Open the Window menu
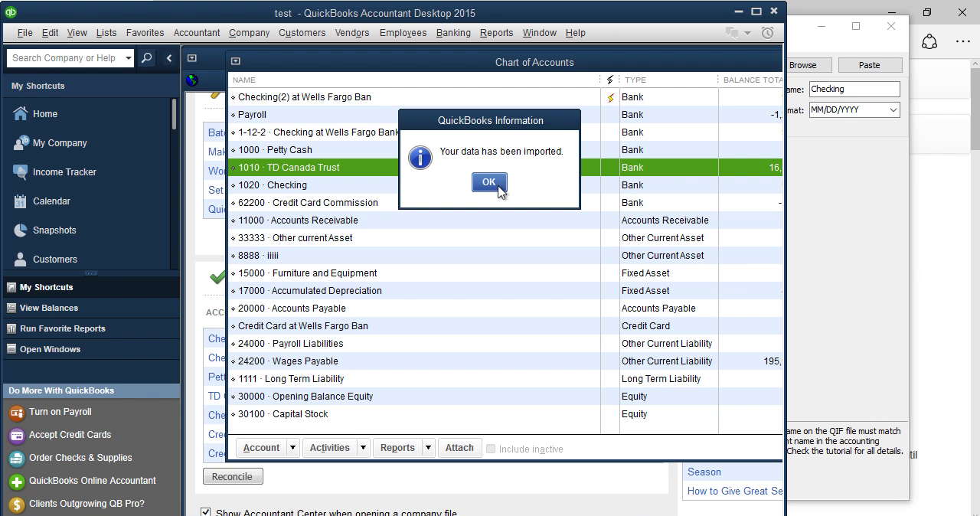 540,33
